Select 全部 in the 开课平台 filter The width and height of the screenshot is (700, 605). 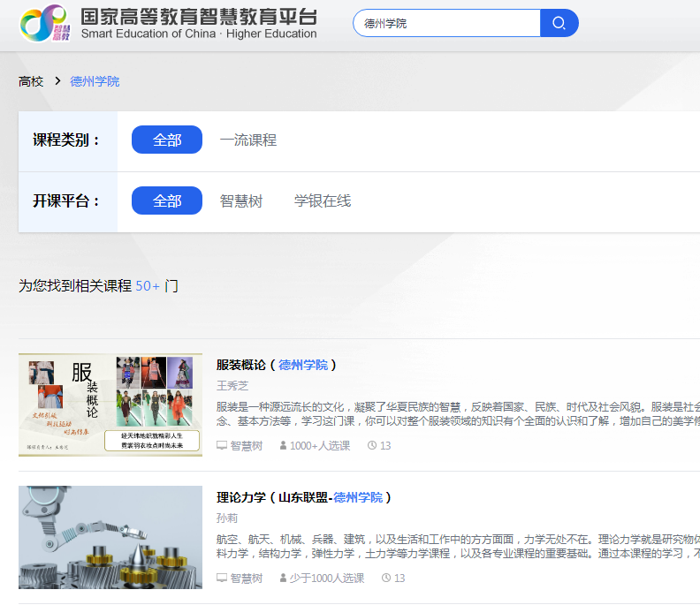click(x=167, y=201)
